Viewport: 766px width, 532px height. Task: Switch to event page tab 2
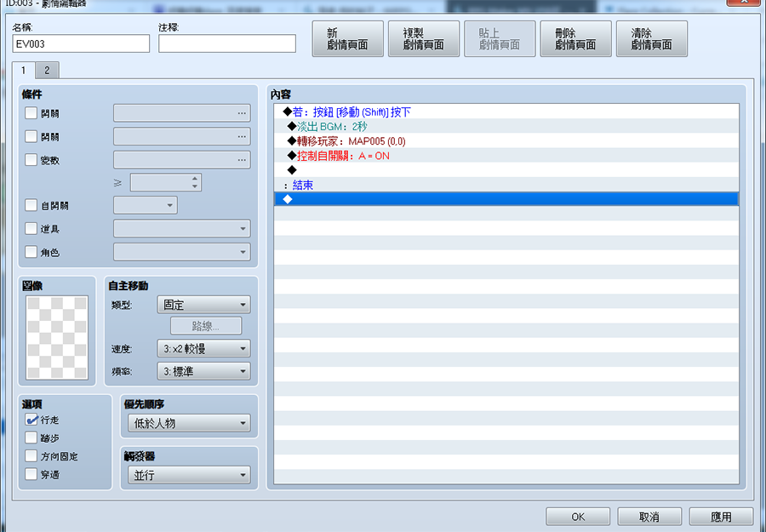[47, 71]
